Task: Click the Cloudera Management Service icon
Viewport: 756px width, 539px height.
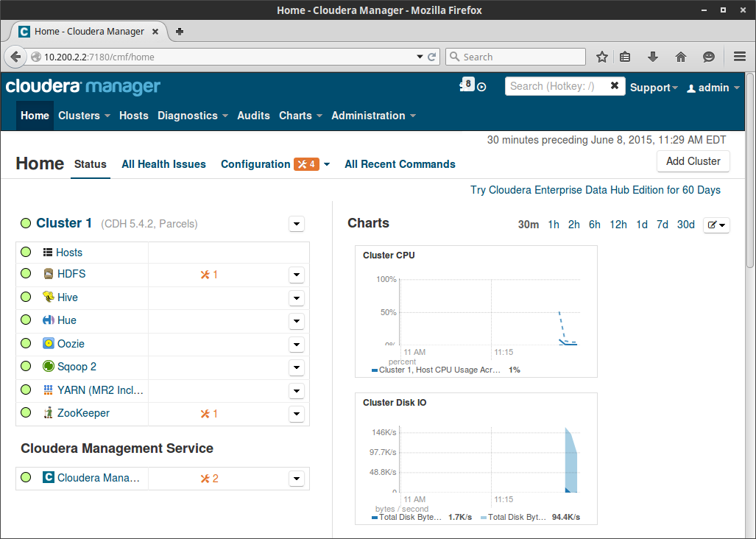Action: (48, 477)
